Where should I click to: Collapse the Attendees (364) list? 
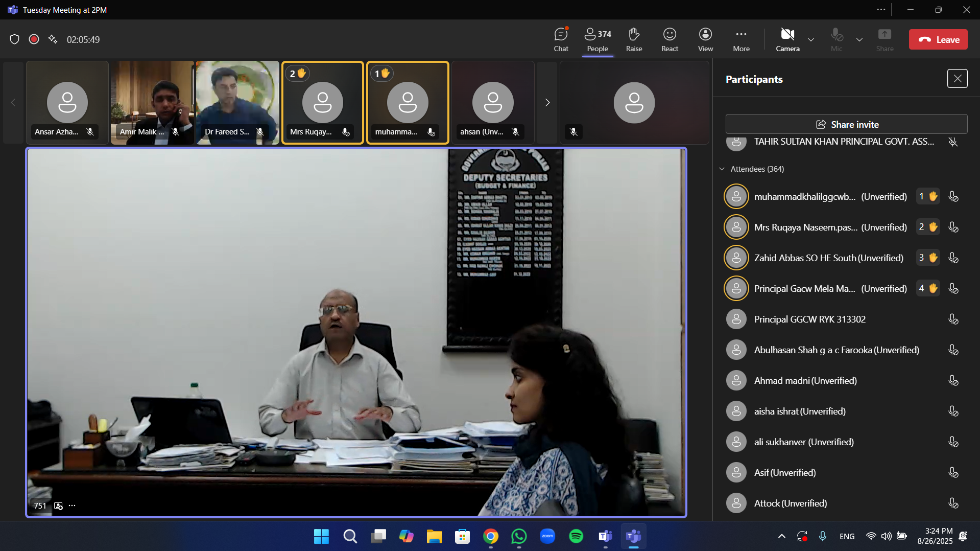(x=722, y=169)
